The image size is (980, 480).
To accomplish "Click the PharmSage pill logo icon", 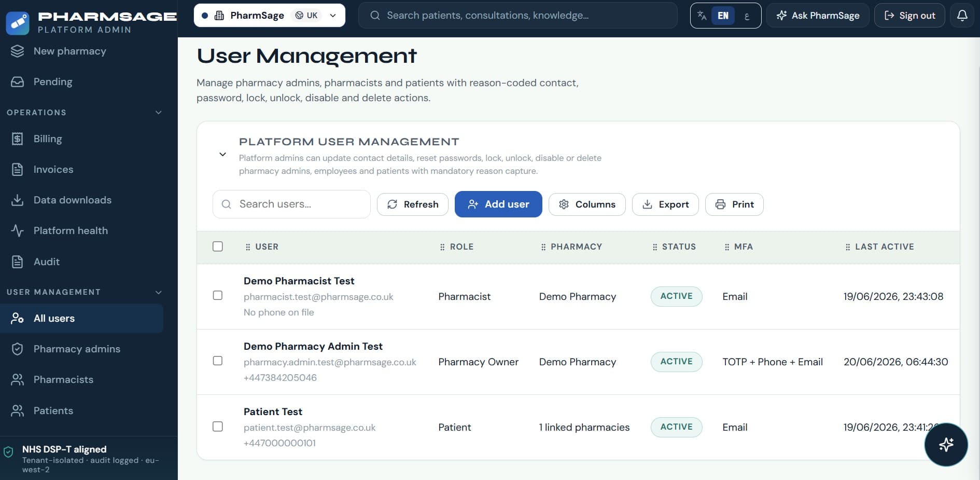I will click(x=18, y=22).
